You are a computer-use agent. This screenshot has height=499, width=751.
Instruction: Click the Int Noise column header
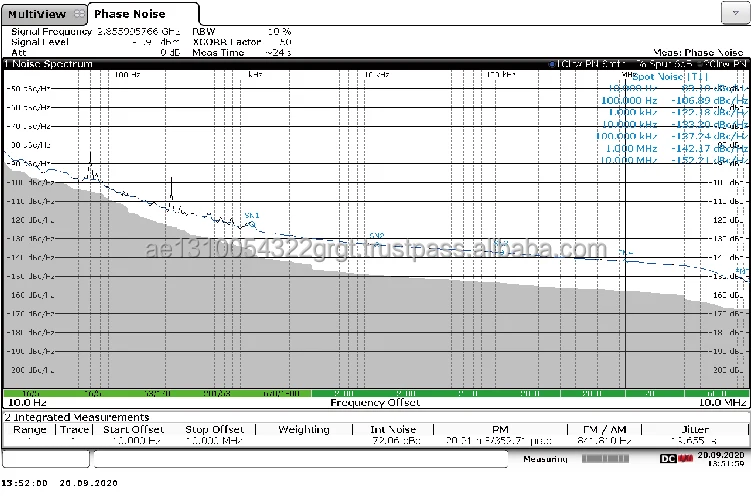(393, 429)
